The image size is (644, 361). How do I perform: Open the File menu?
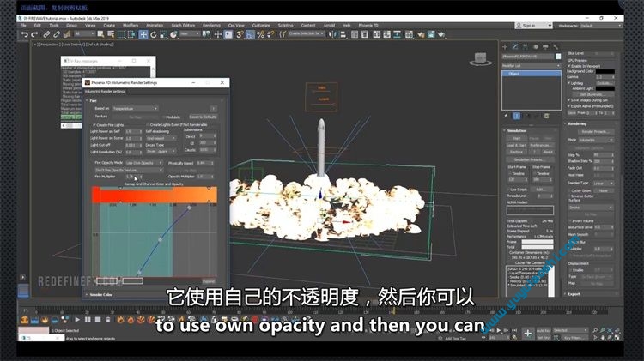pyautogui.click(x=23, y=26)
